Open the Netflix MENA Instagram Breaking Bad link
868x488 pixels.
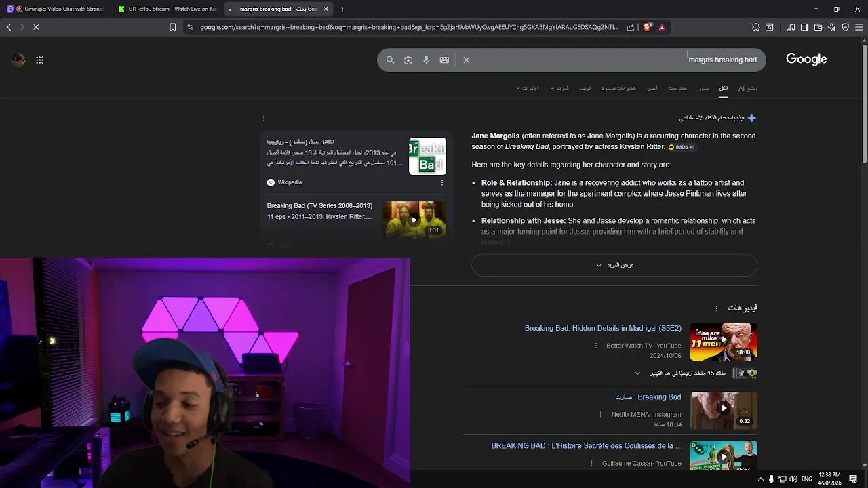648,396
